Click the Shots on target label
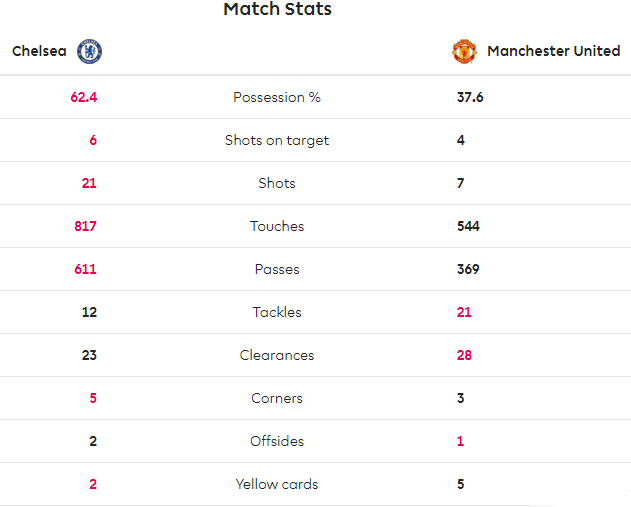This screenshot has width=631, height=507. 277,140
